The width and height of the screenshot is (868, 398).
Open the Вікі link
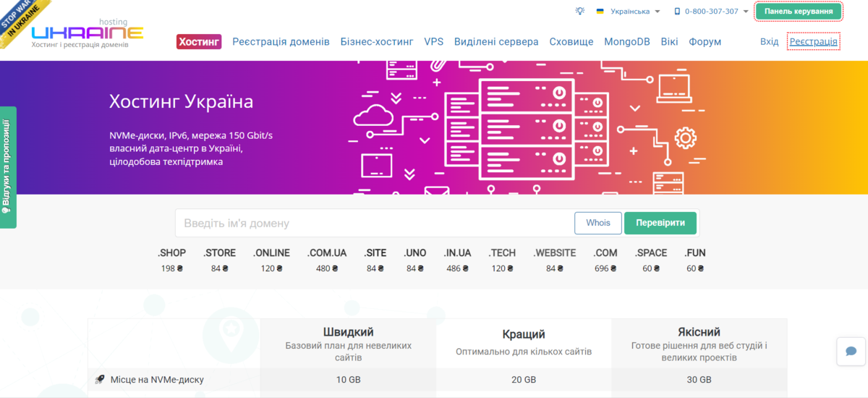(x=669, y=41)
